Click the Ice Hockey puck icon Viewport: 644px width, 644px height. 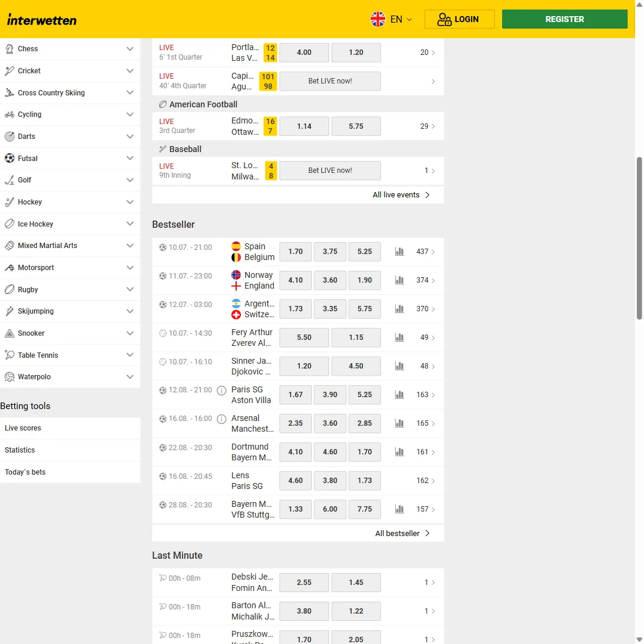(10, 224)
